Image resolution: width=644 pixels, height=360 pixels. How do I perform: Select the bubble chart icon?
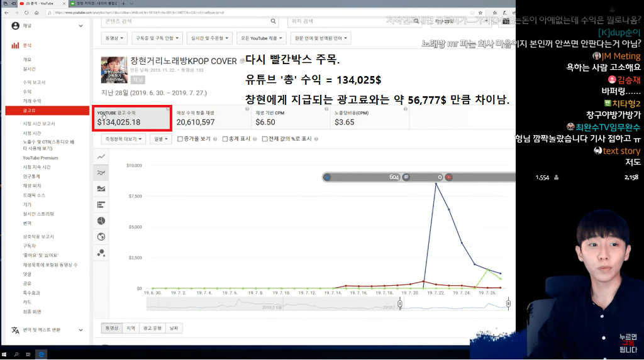coord(101,253)
